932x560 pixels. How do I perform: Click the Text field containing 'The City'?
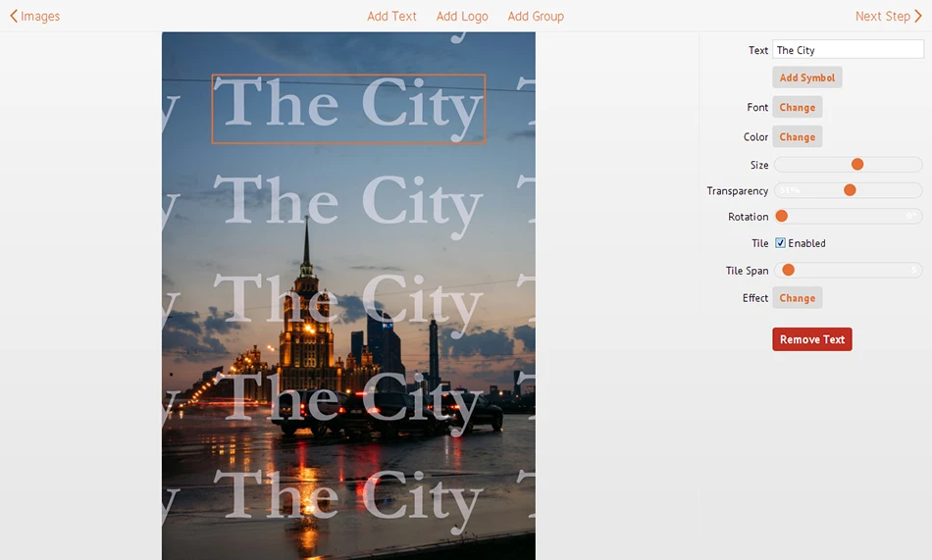(x=848, y=50)
